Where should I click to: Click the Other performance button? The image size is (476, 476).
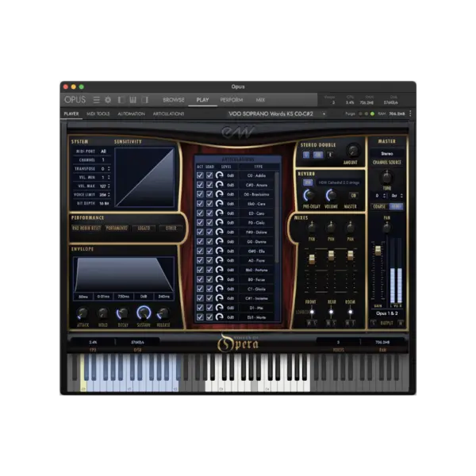coord(171,228)
